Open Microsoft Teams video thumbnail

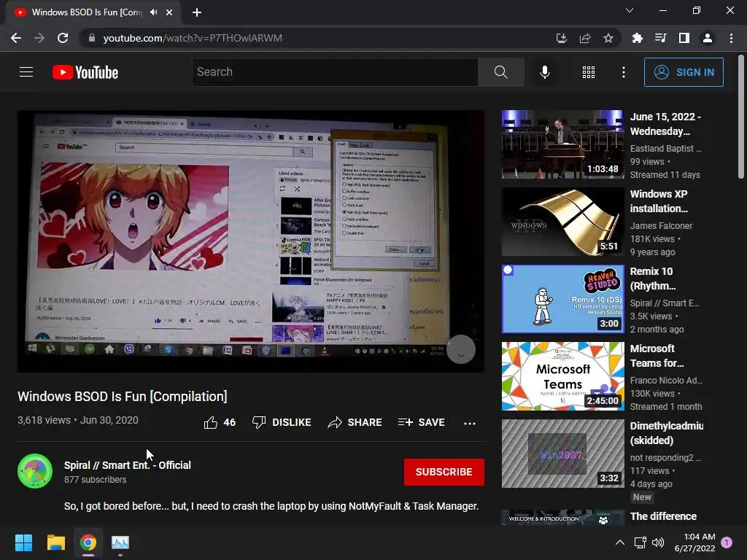point(562,376)
